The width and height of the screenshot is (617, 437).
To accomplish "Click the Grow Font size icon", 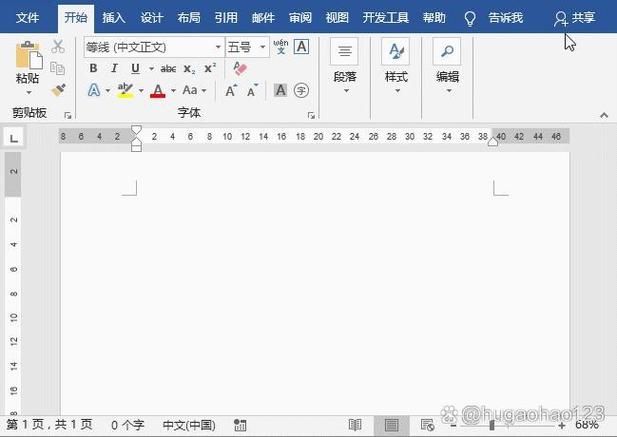I will 231,90.
